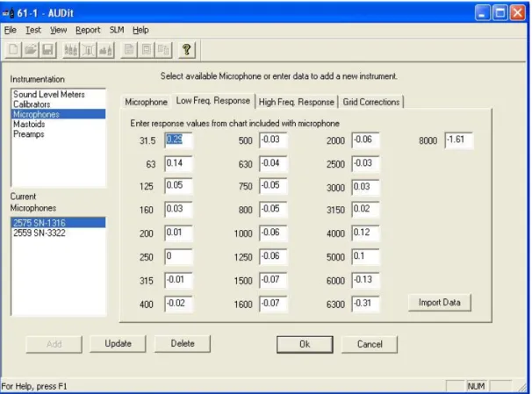Open the Help menu

pyautogui.click(x=140, y=30)
